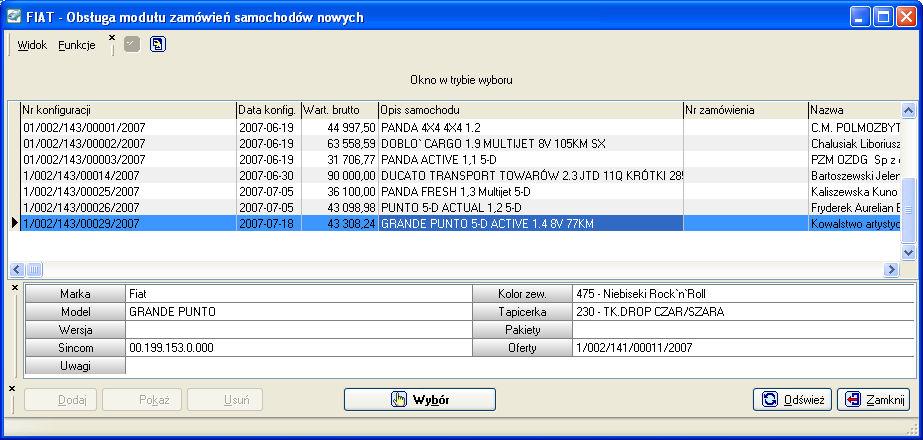Click the Nr zamówienia column header
The width and height of the screenshot is (923, 440).
tap(746, 110)
